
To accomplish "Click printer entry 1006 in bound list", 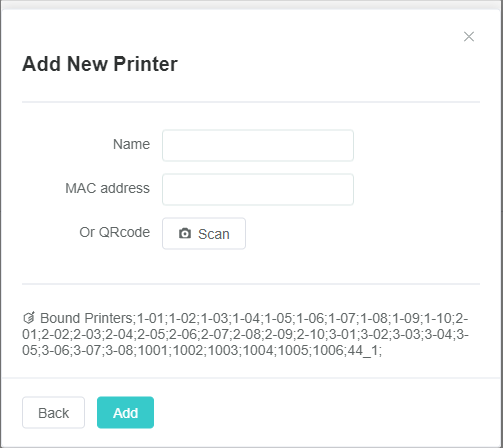I will pos(328,350).
